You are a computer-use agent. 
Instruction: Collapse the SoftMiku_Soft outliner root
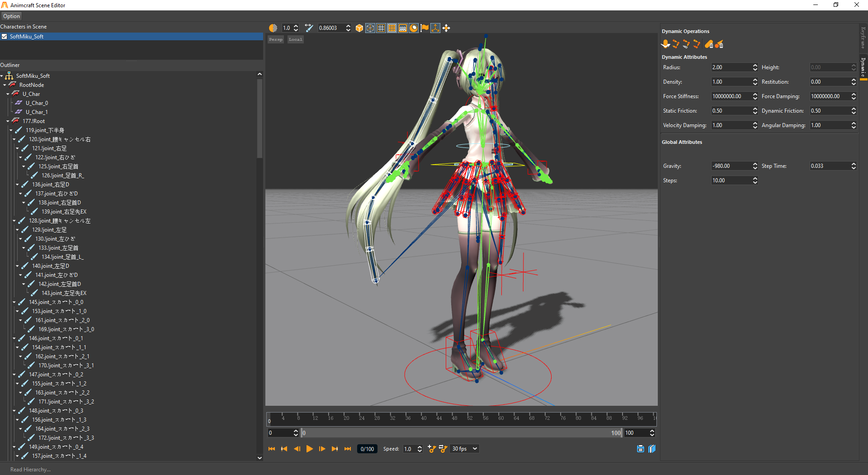(x=2, y=76)
